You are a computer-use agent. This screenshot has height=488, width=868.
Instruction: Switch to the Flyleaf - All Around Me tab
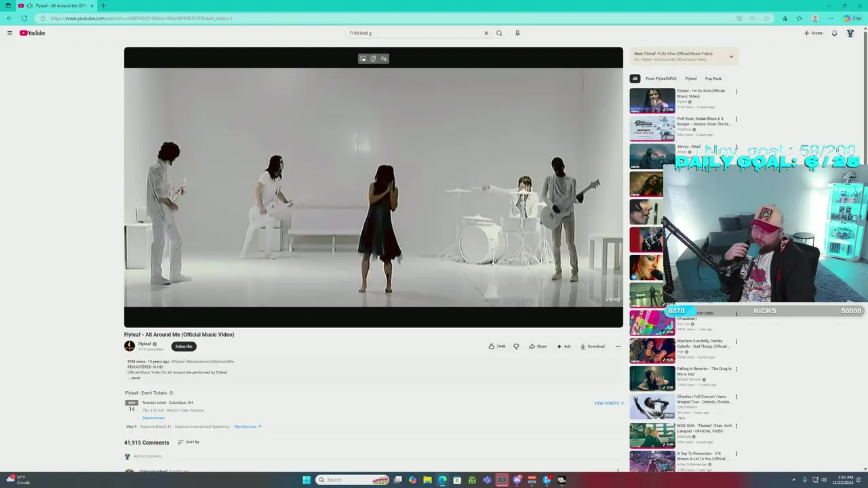(56, 5)
